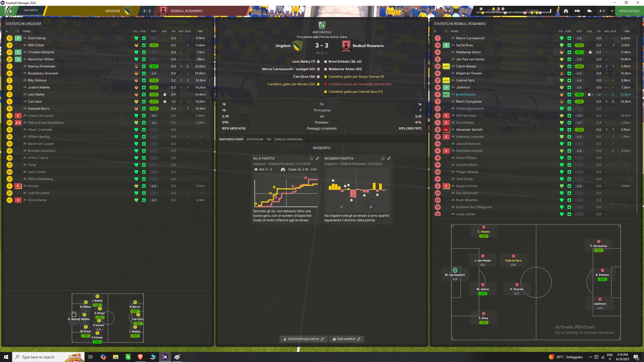Image resolution: width=644 pixels, height=362 pixels.
Task: Switch to ZONE DI COPERTURA tab
Action: [x=288, y=139]
